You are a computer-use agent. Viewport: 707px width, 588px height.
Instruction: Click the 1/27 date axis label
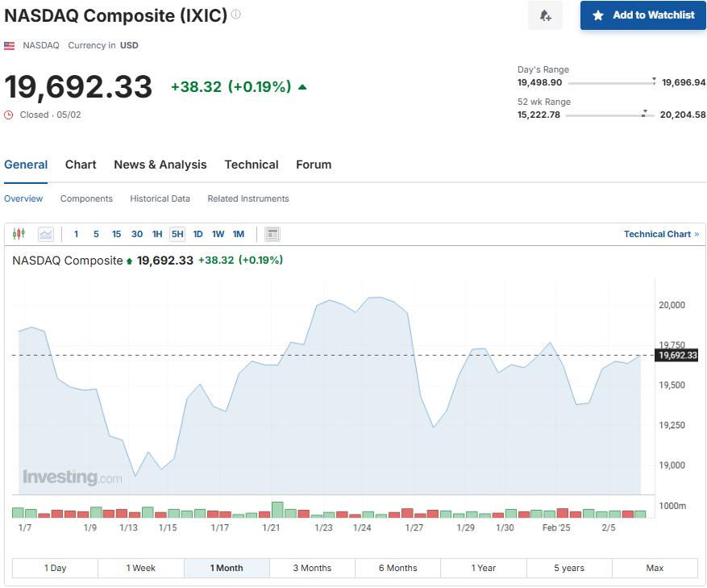pos(414,528)
